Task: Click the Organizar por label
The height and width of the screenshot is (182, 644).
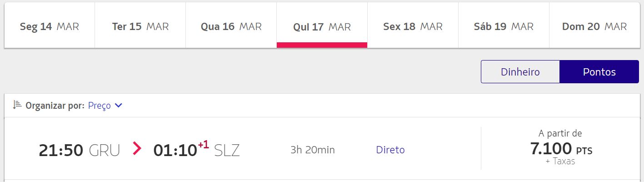Action: (x=55, y=106)
